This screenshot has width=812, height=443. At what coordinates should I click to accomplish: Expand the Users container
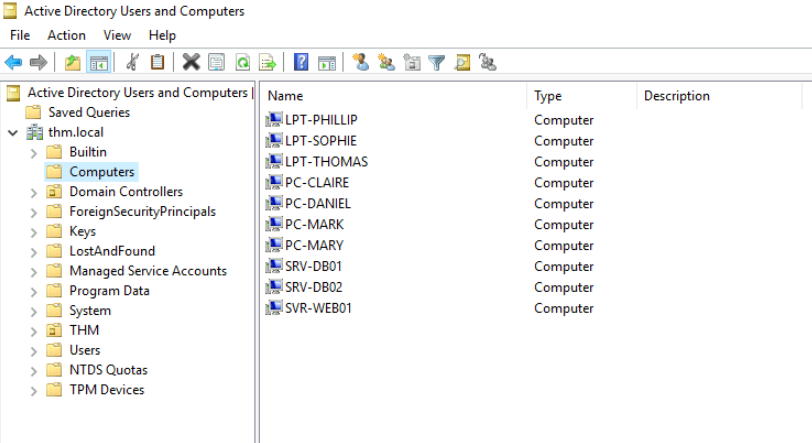(34, 351)
